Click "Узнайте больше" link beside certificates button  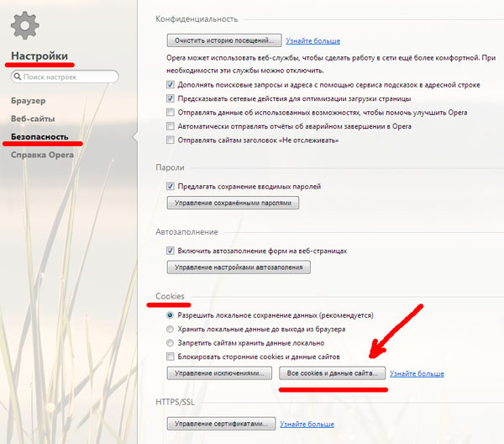tap(308, 424)
